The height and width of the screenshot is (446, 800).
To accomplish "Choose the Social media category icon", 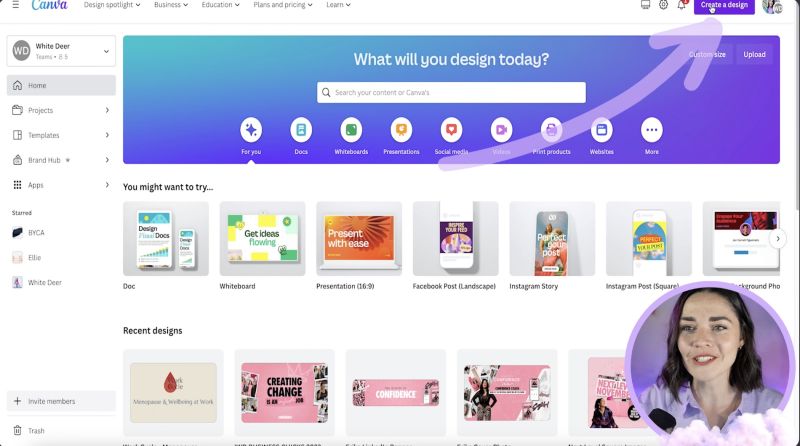I will 451,130.
